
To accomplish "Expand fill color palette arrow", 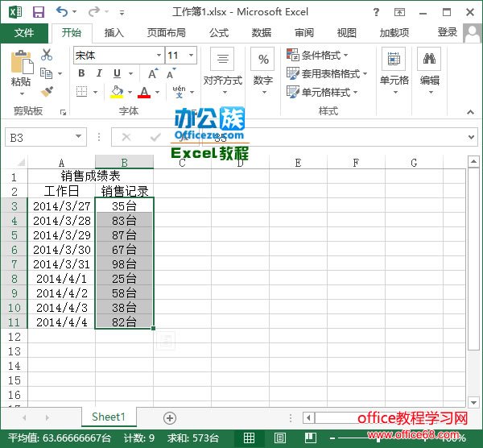I will [x=130, y=92].
